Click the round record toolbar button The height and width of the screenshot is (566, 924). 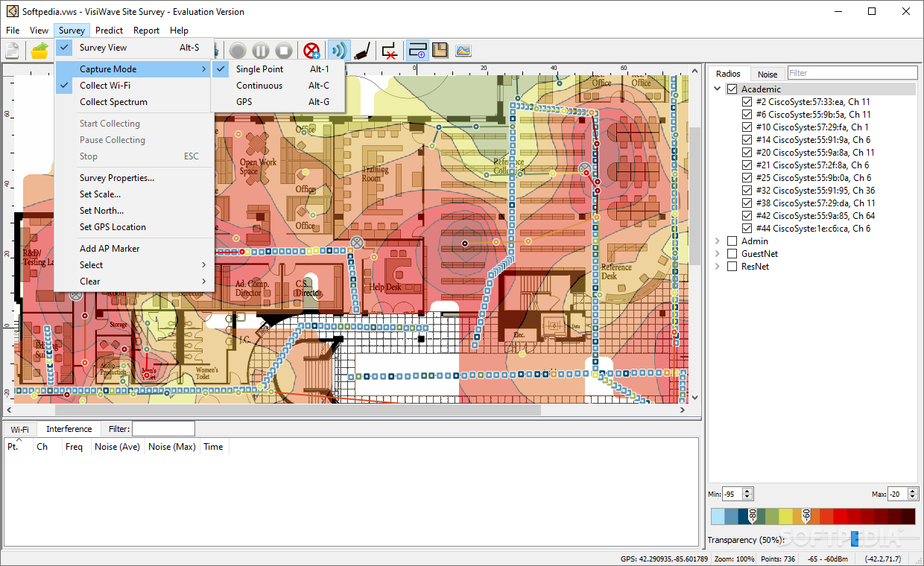tap(238, 51)
